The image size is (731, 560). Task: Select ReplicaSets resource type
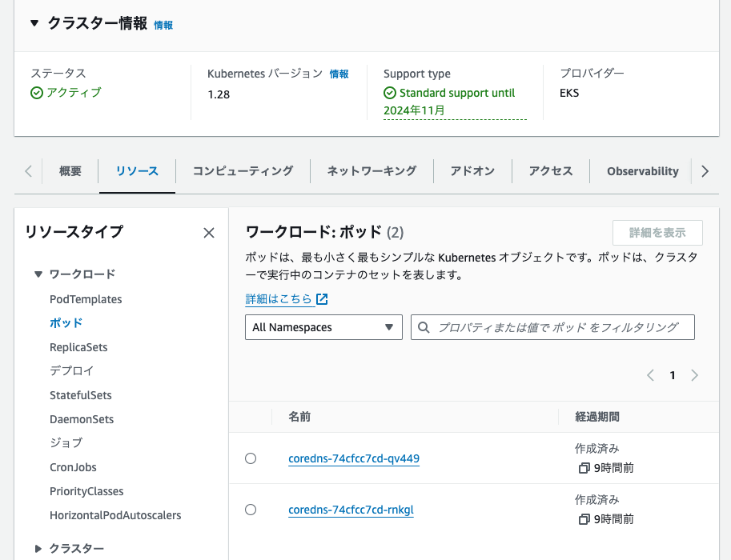point(78,347)
